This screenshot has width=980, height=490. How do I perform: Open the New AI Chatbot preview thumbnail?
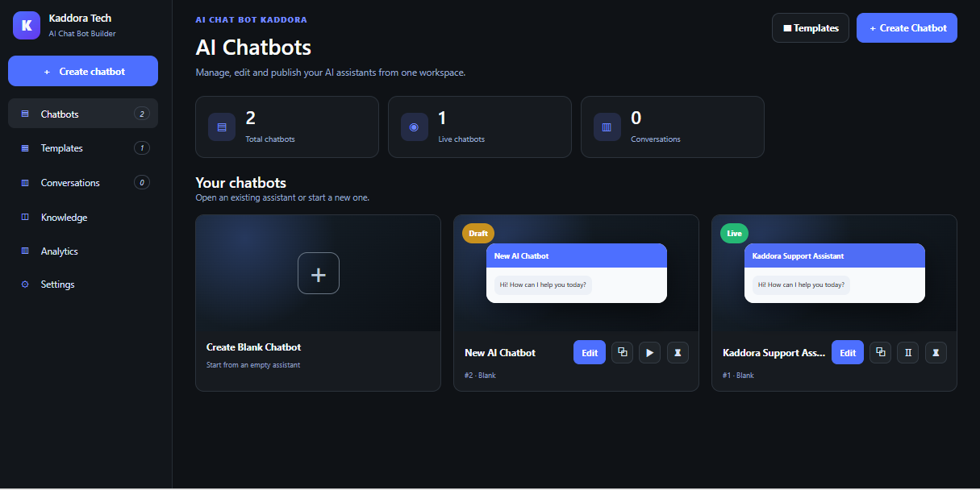click(576, 273)
